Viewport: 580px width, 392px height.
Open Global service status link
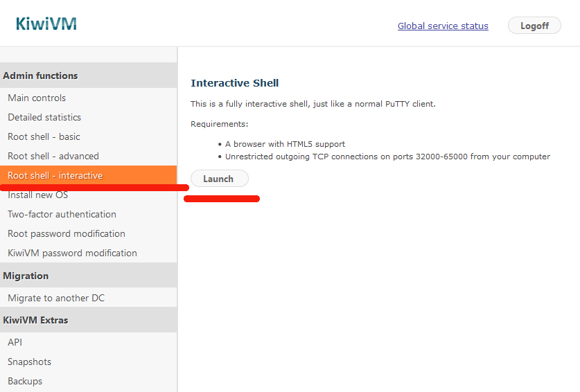coord(443,26)
